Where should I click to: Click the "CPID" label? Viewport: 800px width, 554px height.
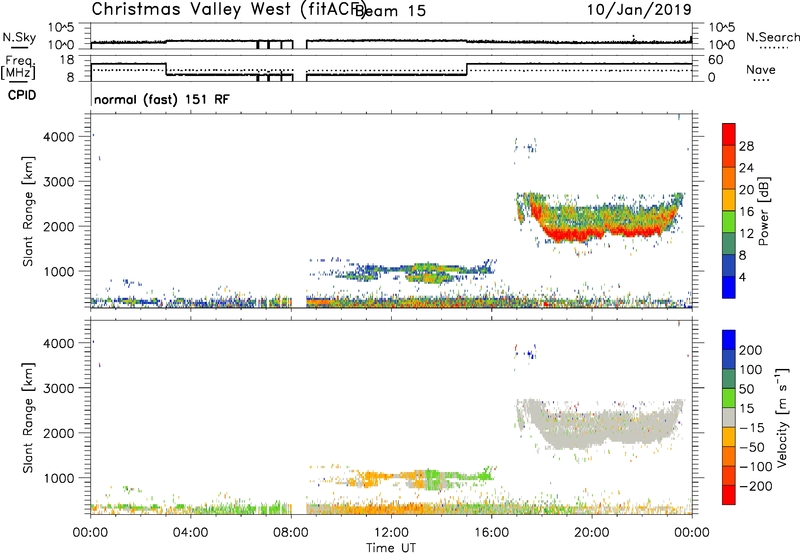[22, 95]
